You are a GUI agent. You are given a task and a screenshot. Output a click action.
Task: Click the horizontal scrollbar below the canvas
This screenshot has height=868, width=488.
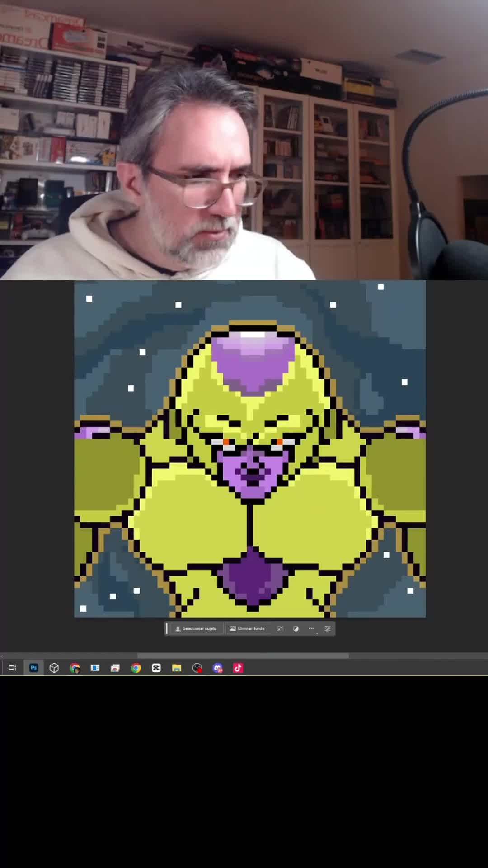tap(243, 656)
